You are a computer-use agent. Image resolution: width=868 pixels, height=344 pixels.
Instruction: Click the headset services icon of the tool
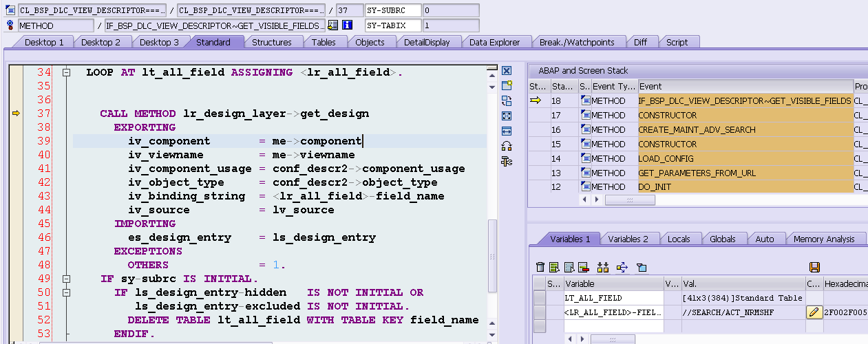[x=507, y=146]
